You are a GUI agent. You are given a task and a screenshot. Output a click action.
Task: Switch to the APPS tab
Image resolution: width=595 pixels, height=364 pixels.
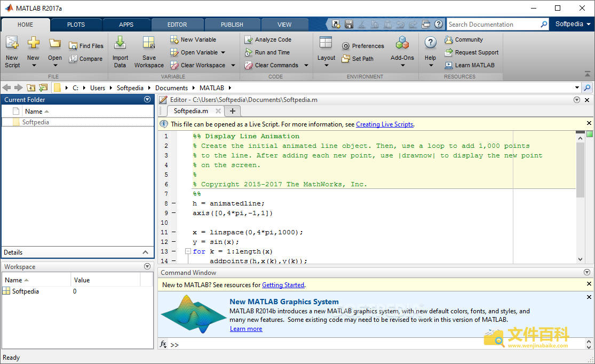(126, 25)
